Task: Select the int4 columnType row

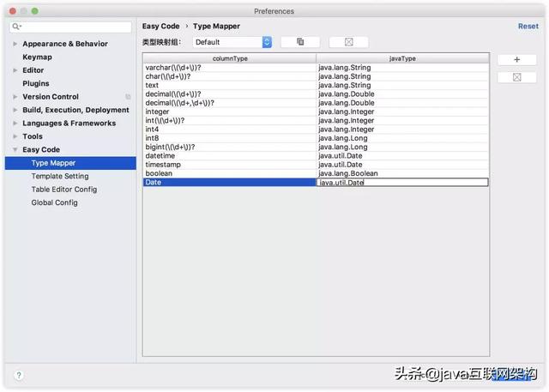Action: [230, 130]
